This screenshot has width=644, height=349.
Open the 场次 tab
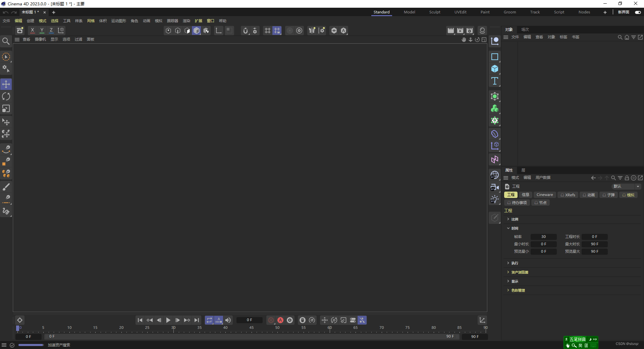[x=525, y=30]
